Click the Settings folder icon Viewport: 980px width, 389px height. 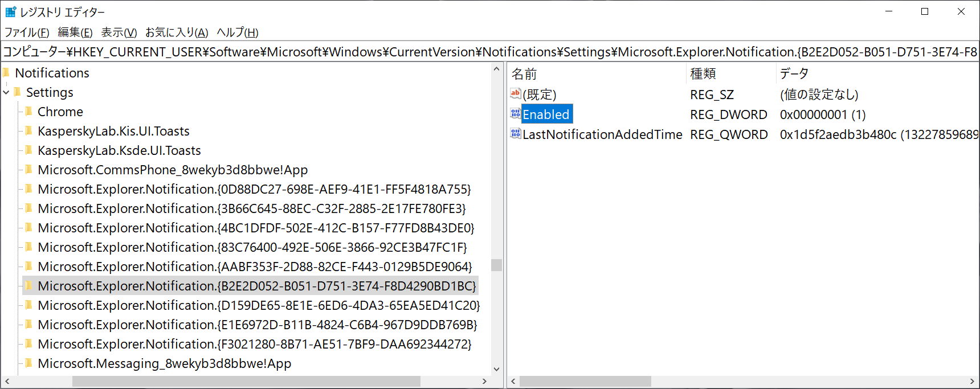pyautogui.click(x=17, y=92)
